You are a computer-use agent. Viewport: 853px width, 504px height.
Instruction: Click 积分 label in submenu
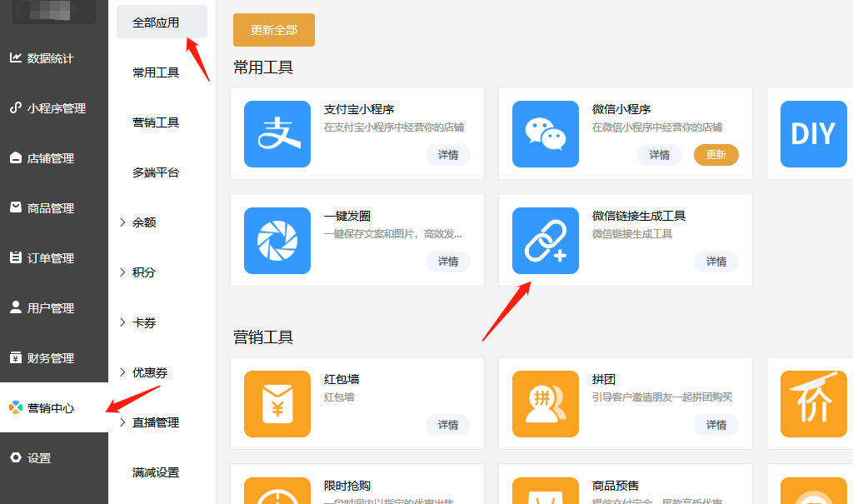pos(144,272)
